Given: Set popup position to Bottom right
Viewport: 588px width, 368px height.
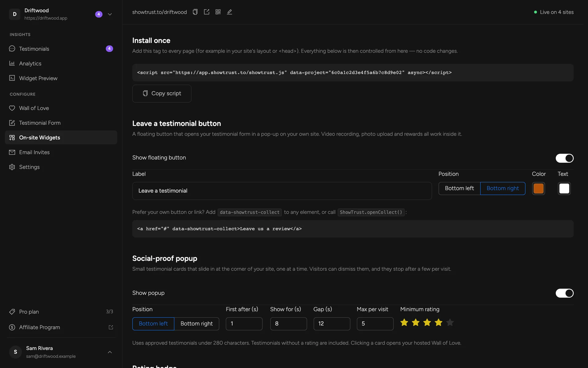Looking at the screenshot, I should 197,324.
